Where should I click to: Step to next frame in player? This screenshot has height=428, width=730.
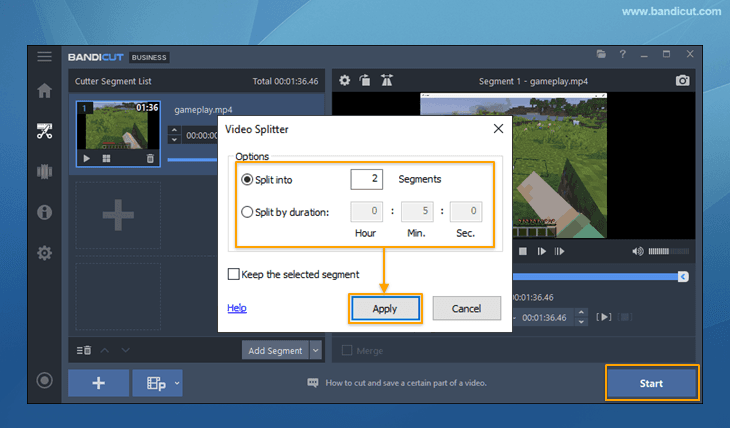[x=541, y=251]
